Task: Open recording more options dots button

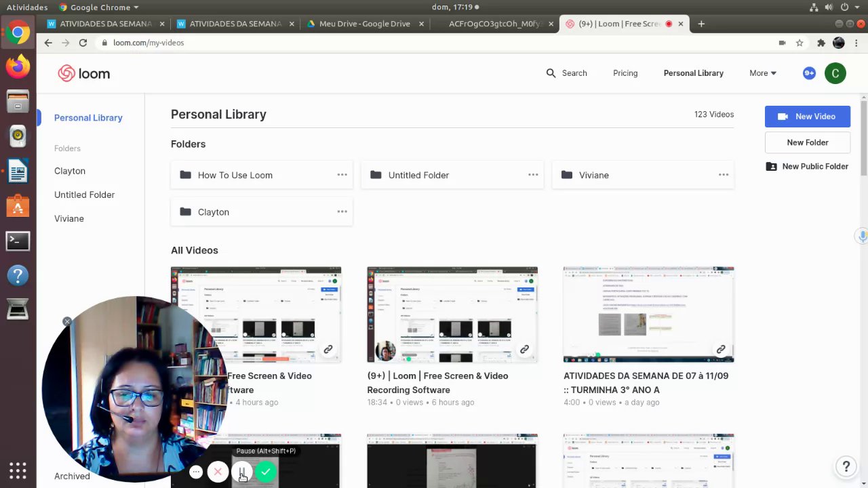Action: pos(196,472)
